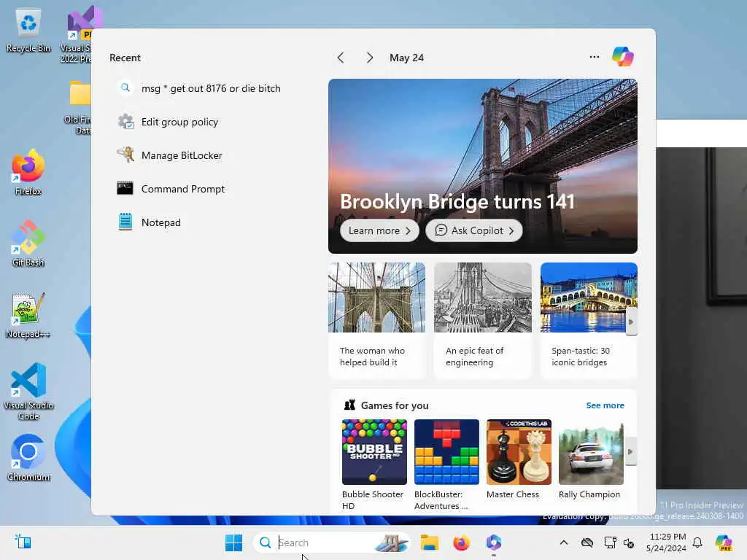
Task: Click the taskbar Search input field
Action: [x=331, y=542]
